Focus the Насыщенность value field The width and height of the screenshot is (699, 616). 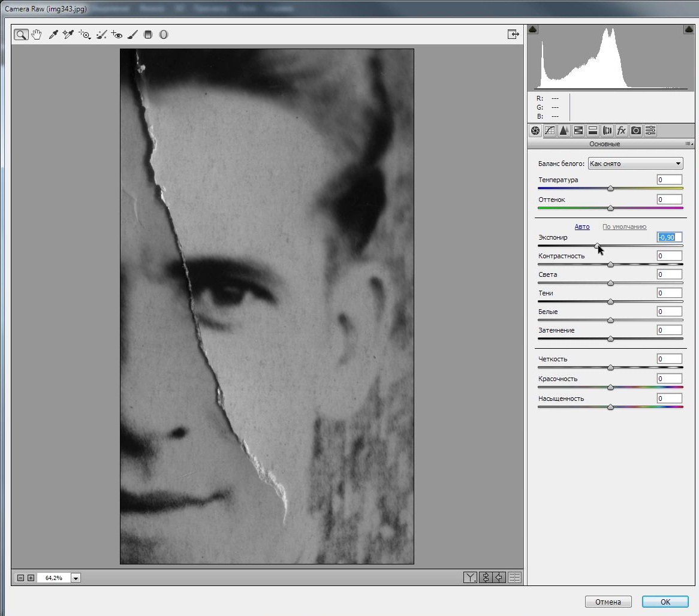tap(670, 398)
